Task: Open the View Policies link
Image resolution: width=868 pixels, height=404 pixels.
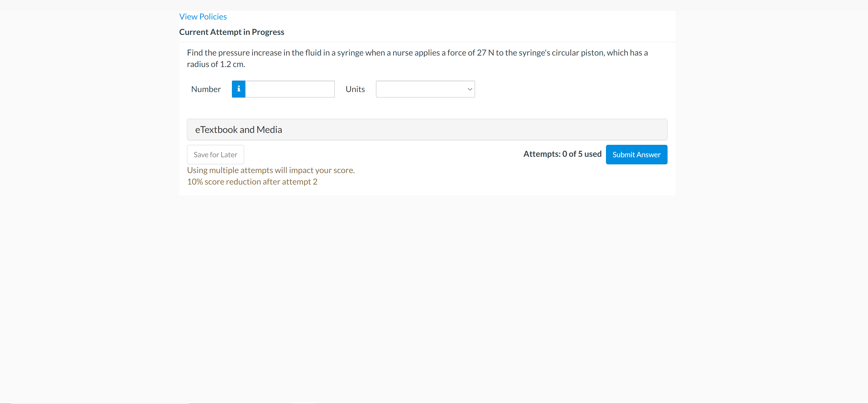Action: pyautogui.click(x=203, y=16)
